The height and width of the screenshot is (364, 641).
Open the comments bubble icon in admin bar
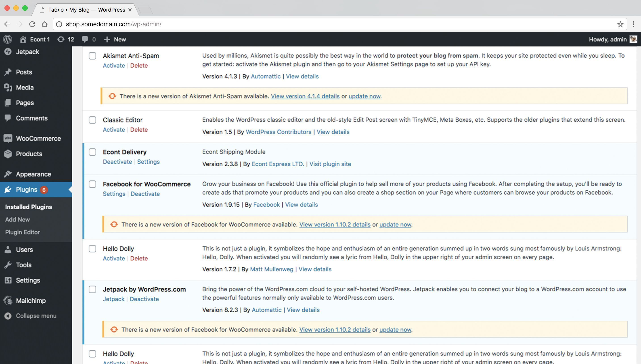pos(85,39)
